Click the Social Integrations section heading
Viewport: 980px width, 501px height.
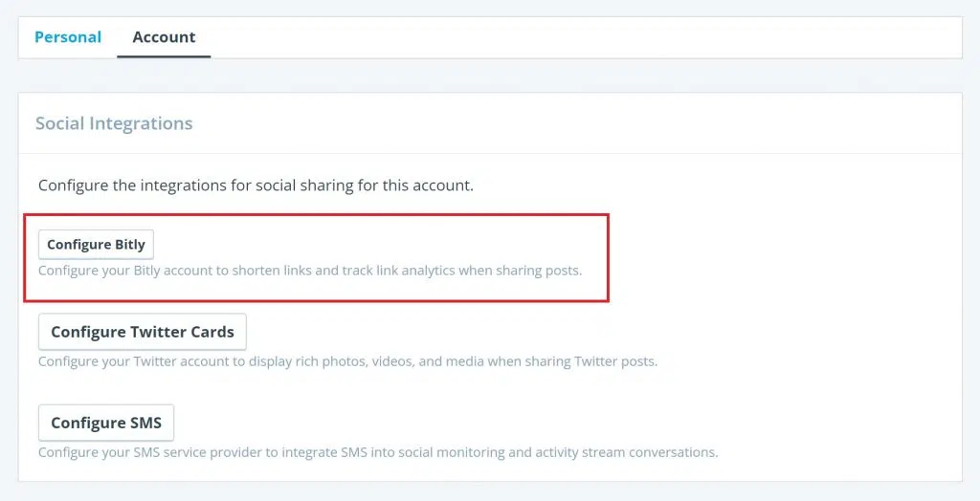click(x=114, y=123)
